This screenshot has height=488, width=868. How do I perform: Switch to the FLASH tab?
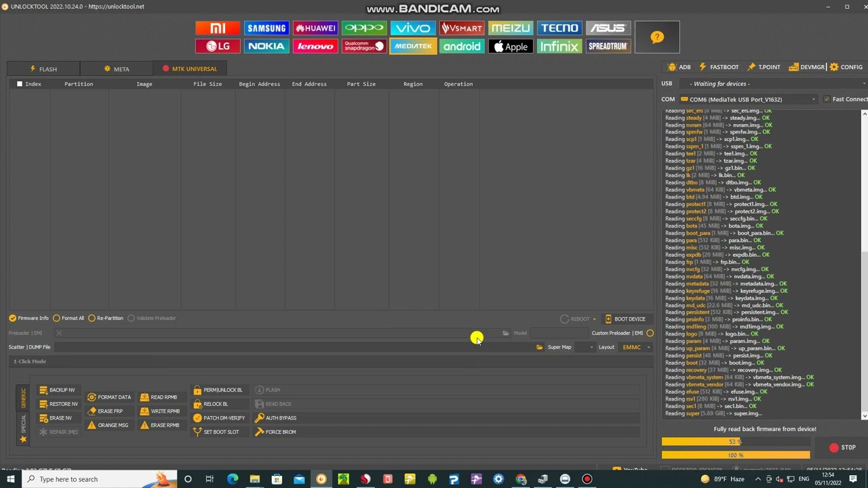point(43,68)
